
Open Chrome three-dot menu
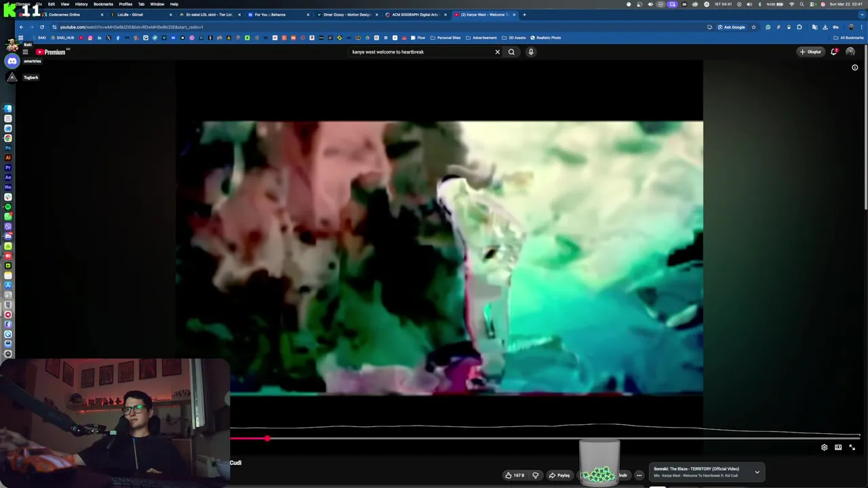point(861,27)
